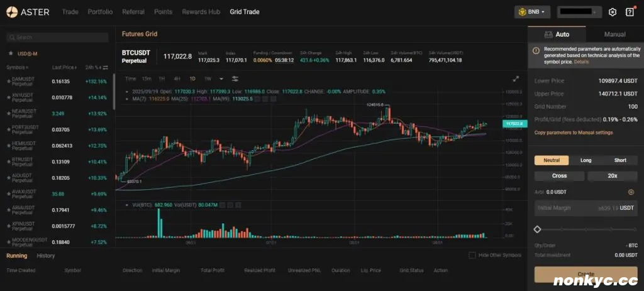Click the plus icon to deposit USDT
The height and width of the screenshot is (291, 644).
point(631,192)
